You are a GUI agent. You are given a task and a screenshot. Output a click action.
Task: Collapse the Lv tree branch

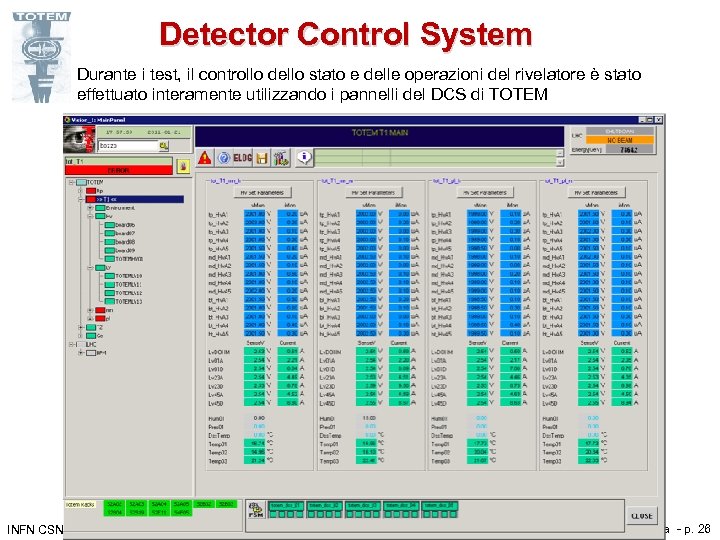90,268
